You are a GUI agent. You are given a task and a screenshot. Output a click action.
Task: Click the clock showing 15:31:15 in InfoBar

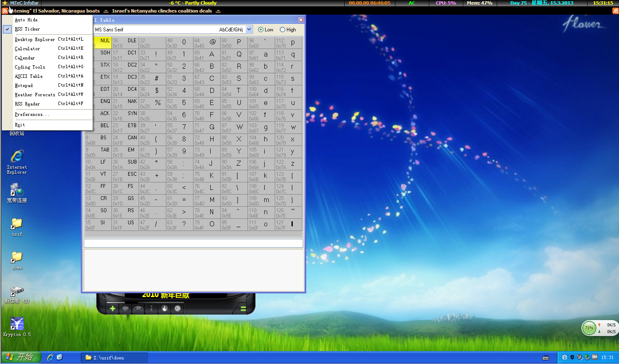[603, 3]
